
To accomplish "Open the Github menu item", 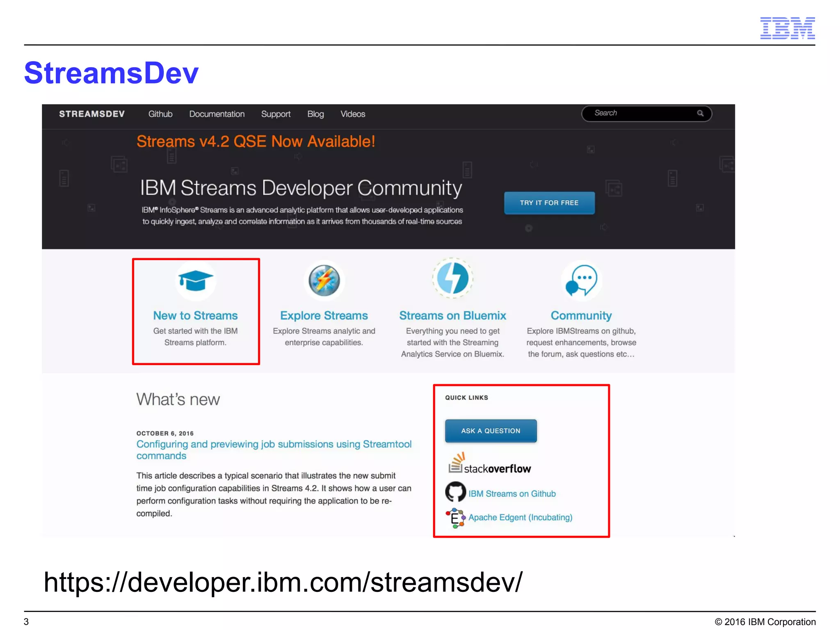I will [160, 114].
